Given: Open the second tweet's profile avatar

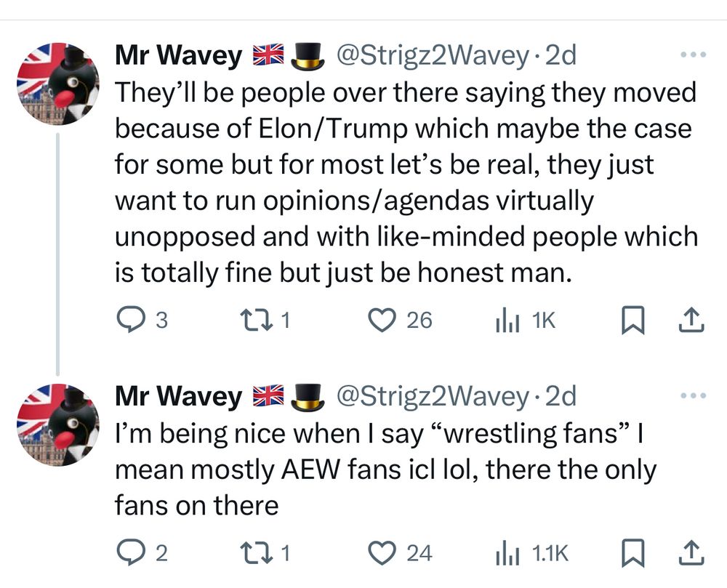Looking at the screenshot, I should pos(57,424).
